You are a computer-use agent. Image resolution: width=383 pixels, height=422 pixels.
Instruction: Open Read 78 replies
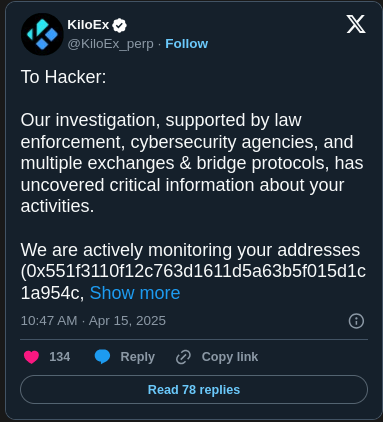(x=194, y=389)
